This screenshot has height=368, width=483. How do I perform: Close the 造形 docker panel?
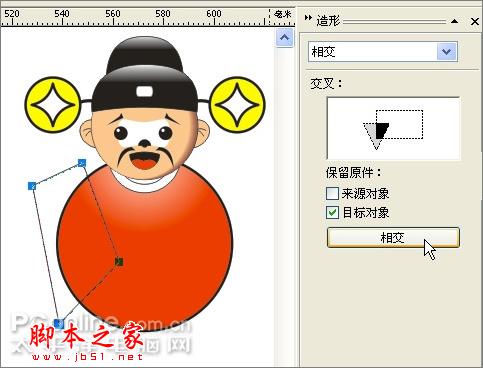pos(475,21)
